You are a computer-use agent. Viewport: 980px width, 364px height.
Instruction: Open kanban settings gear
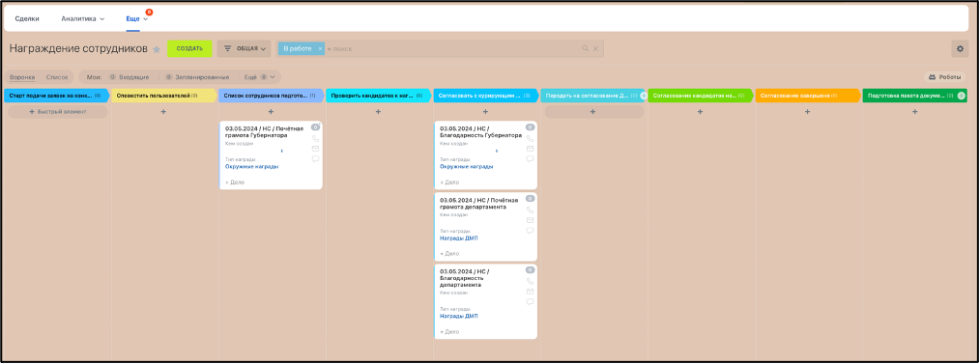pyautogui.click(x=960, y=48)
